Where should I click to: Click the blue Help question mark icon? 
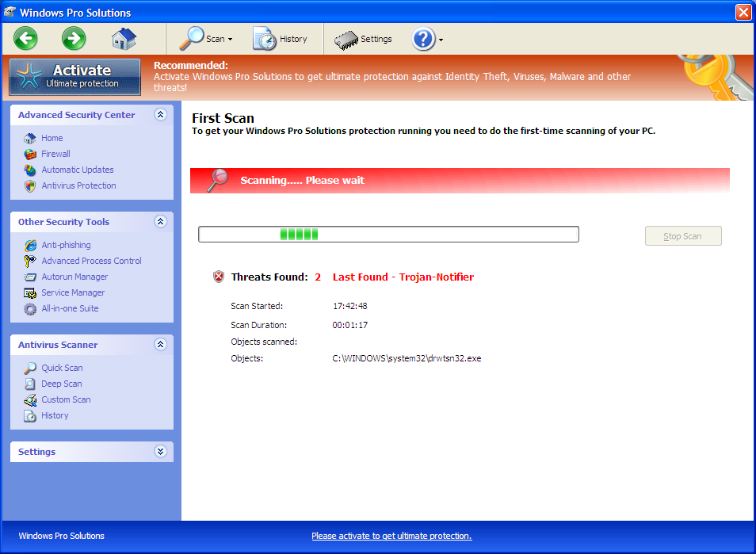(x=423, y=39)
